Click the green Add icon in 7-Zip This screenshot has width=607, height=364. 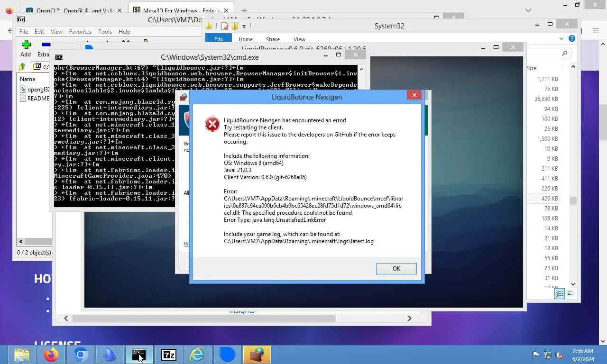point(26,45)
